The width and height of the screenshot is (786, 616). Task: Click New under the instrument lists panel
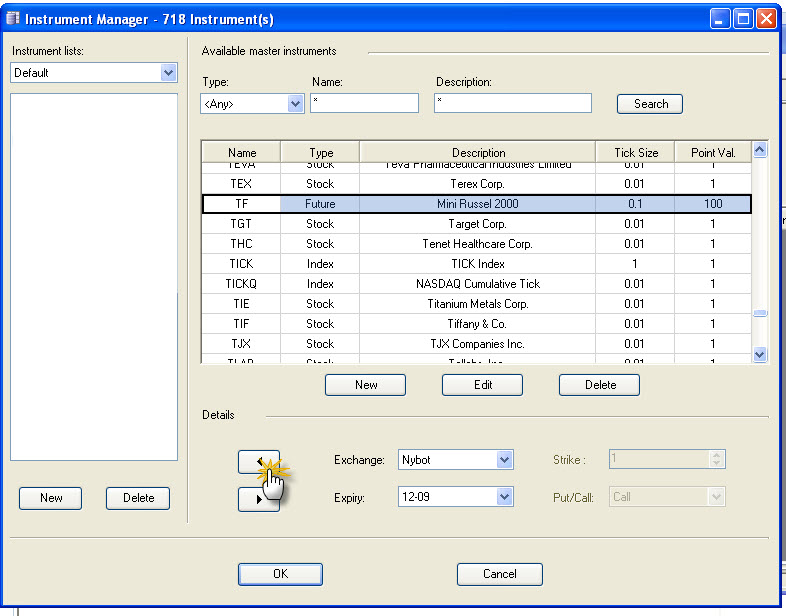[x=51, y=498]
